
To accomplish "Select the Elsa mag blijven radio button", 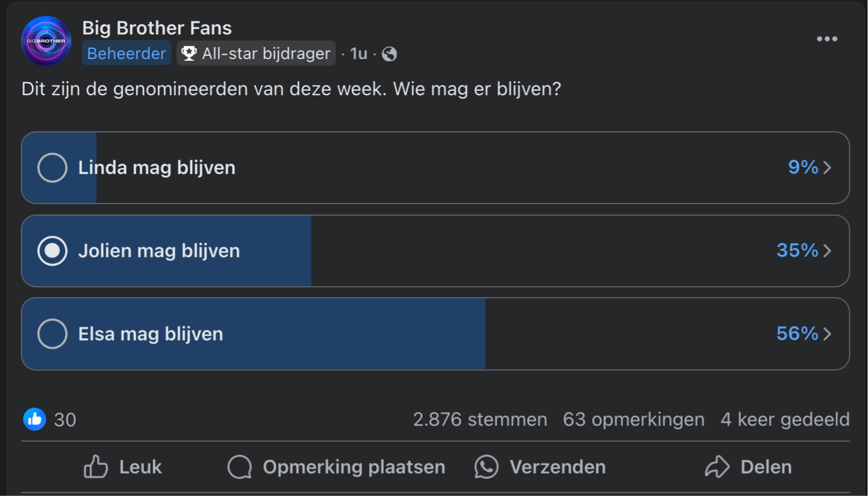I will (x=52, y=334).
